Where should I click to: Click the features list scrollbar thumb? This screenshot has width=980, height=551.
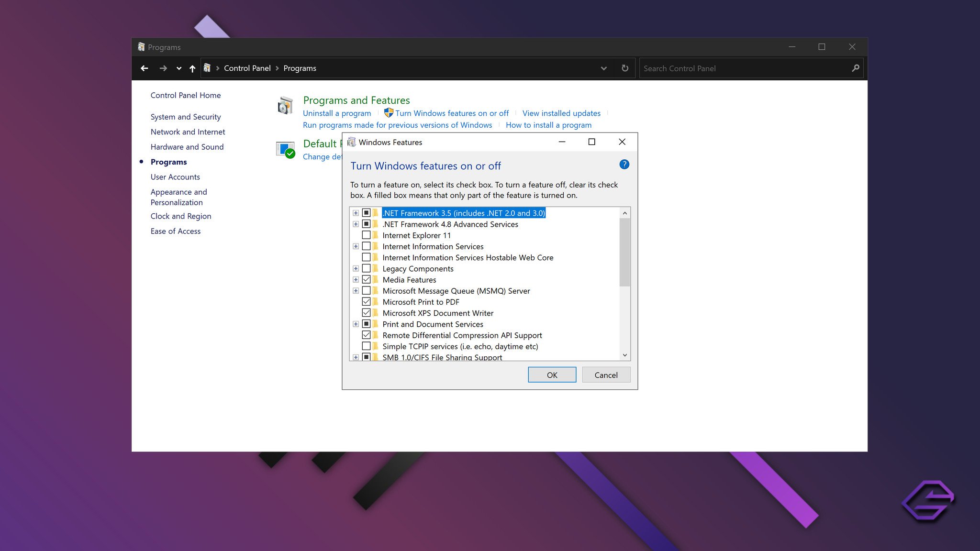pos(624,252)
